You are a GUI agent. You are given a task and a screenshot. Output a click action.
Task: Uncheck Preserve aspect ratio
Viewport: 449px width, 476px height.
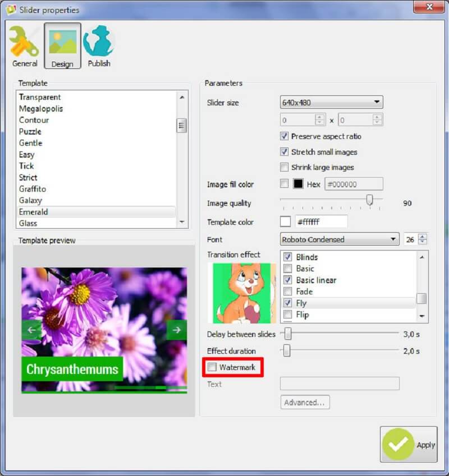[285, 136]
